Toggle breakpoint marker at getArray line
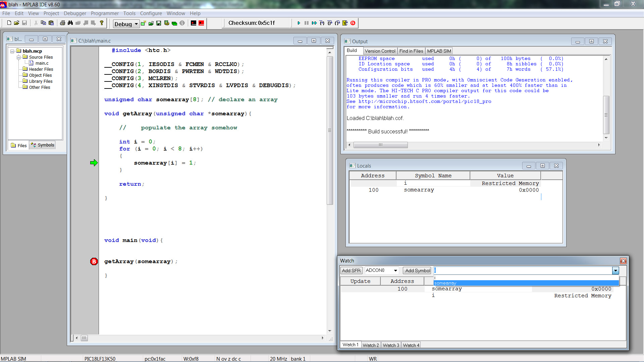The image size is (644, 362). click(94, 261)
